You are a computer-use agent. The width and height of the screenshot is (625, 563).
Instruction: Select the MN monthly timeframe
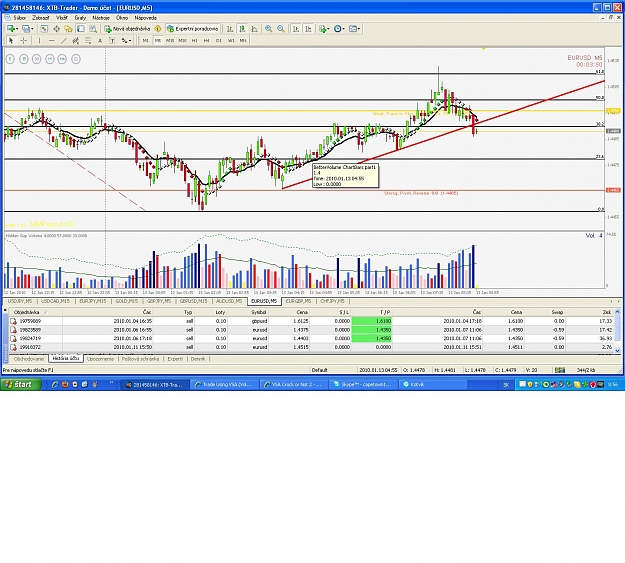(243, 40)
